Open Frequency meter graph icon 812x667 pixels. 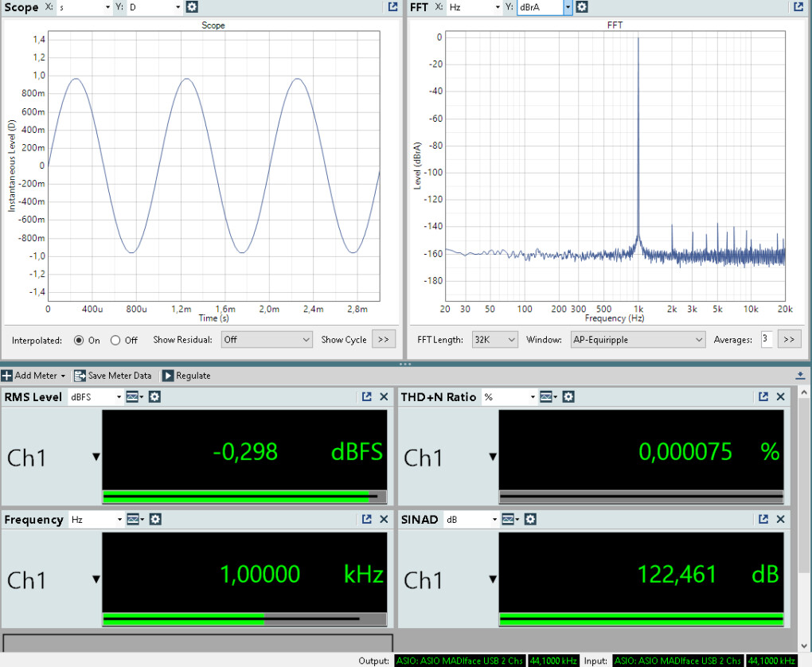point(135,519)
